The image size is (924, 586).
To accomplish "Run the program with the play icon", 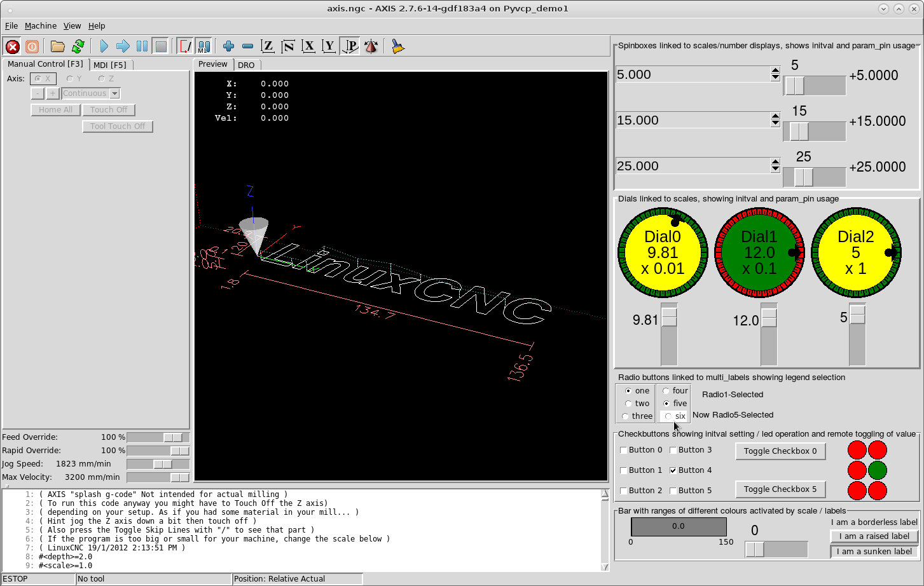I will [x=104, y=46].
